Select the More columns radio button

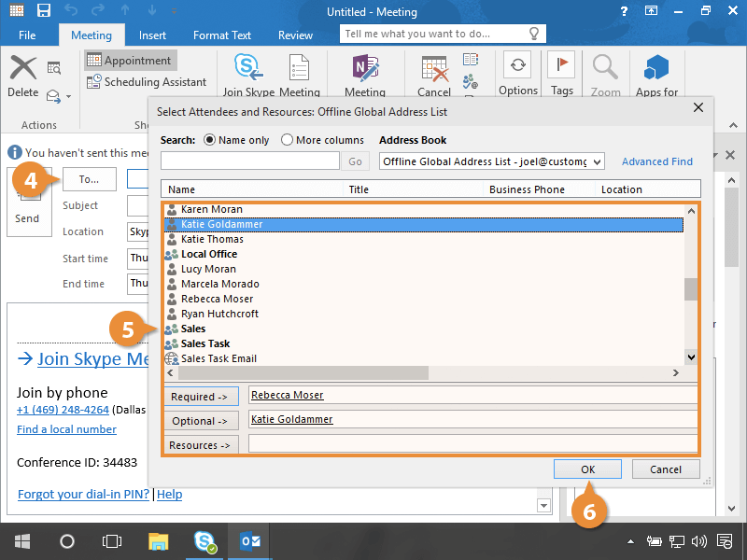288,140
